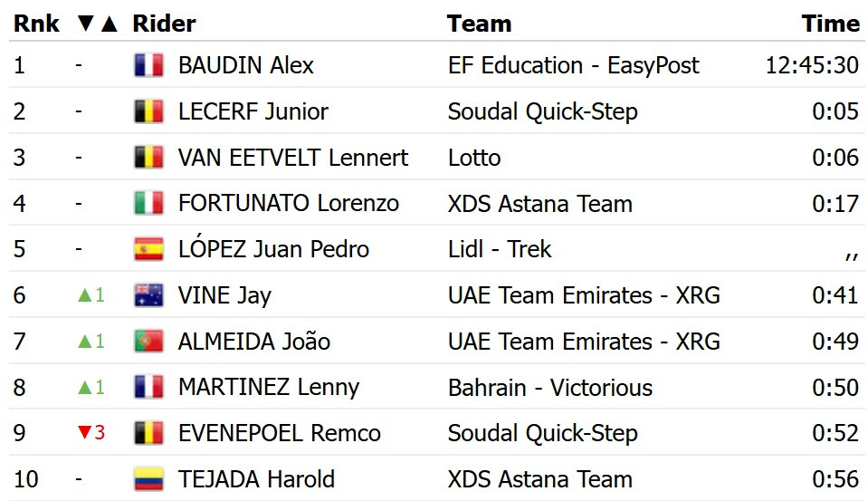Open MARTINEZ Lenny's rider profile
Screen dimensions: 868x501
tap(269, 388)
